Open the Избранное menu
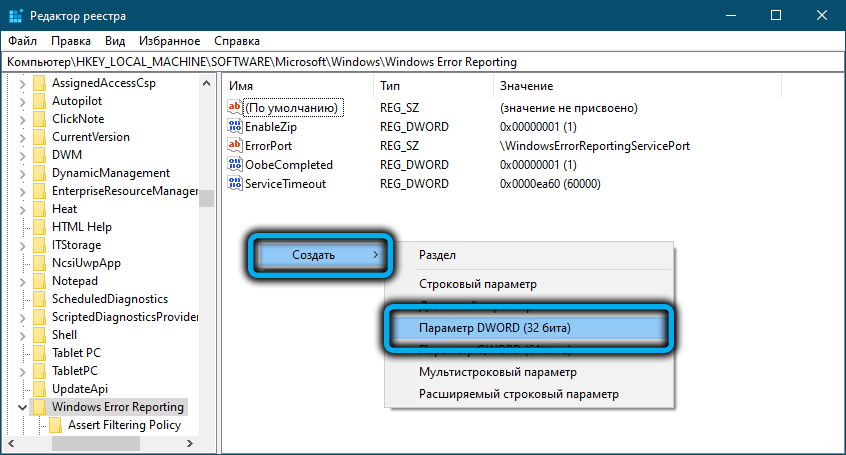Viewport: 846px width, 455px height. pos(169,41)
